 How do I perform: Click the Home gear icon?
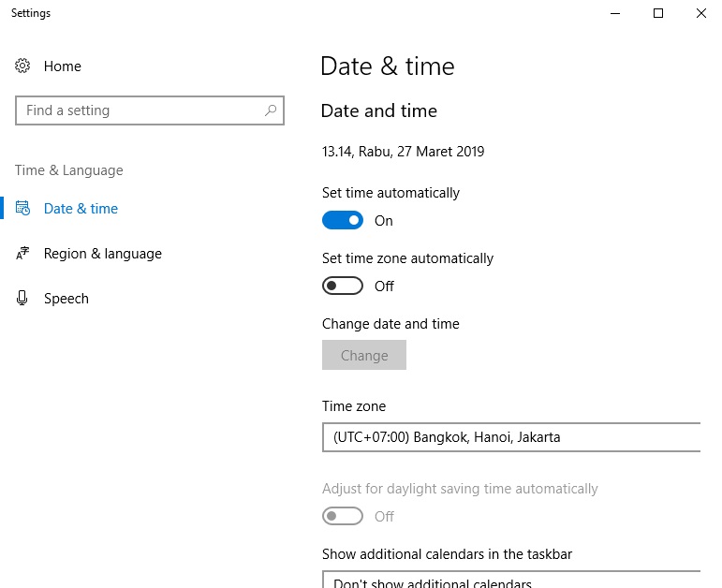(x=23, y=66)
